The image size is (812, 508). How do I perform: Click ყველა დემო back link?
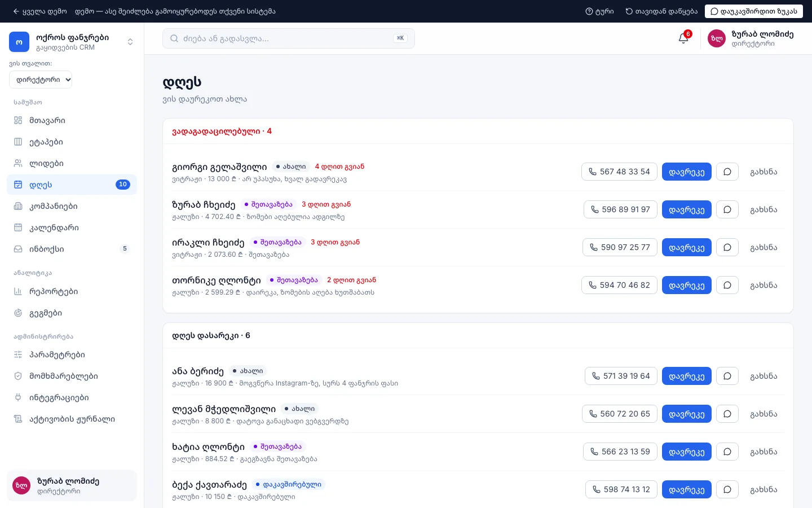point(39,11)
